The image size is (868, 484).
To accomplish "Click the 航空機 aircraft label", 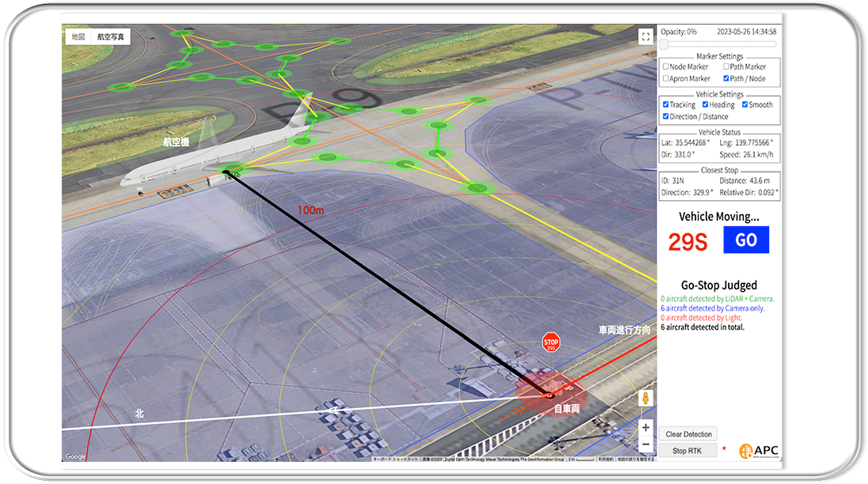I will point(176,142).
